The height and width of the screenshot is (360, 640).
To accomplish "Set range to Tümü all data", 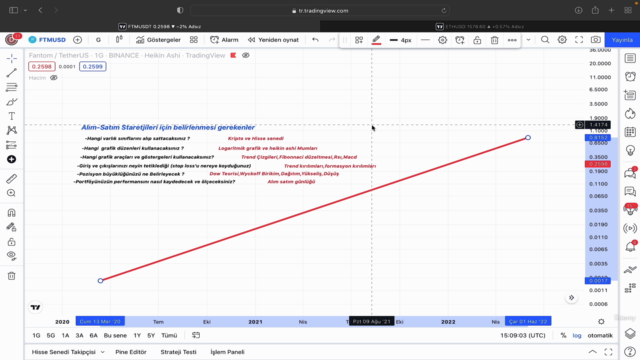I will [x=169, y=335].
